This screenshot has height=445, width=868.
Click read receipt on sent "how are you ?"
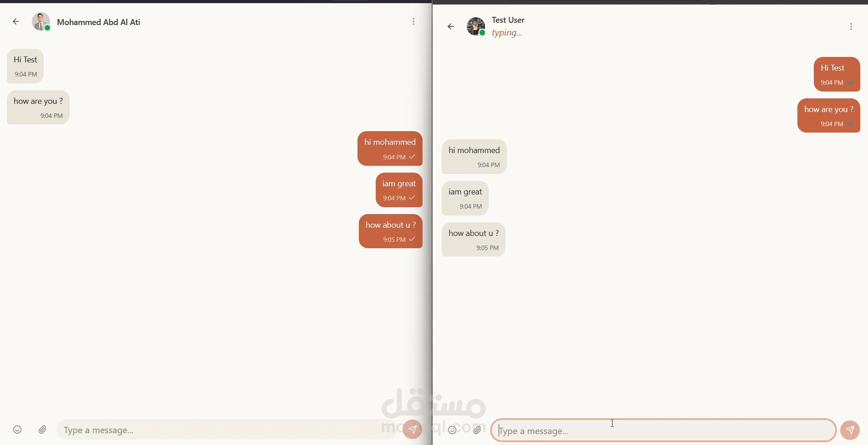point(850,124)
